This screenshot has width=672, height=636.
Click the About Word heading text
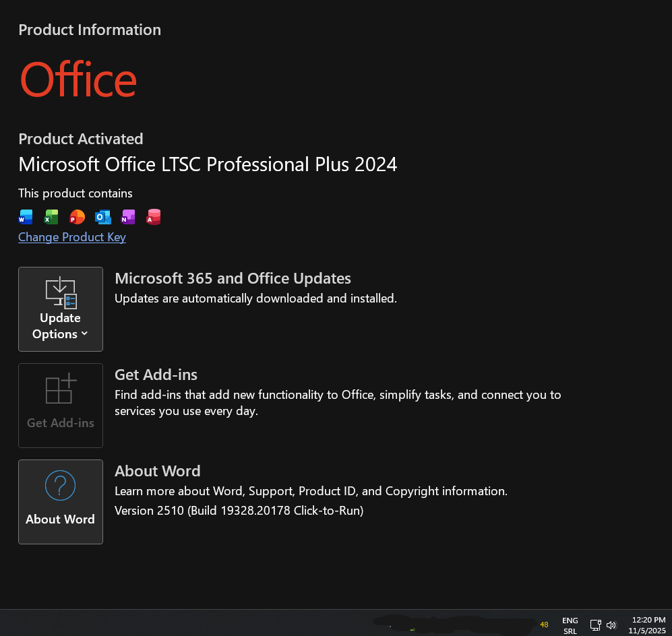[x=157, y=471]
